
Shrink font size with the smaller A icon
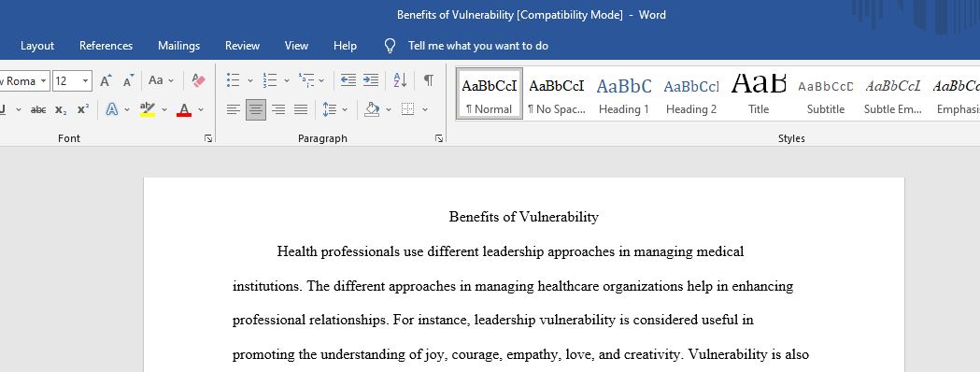coord(128,80)
